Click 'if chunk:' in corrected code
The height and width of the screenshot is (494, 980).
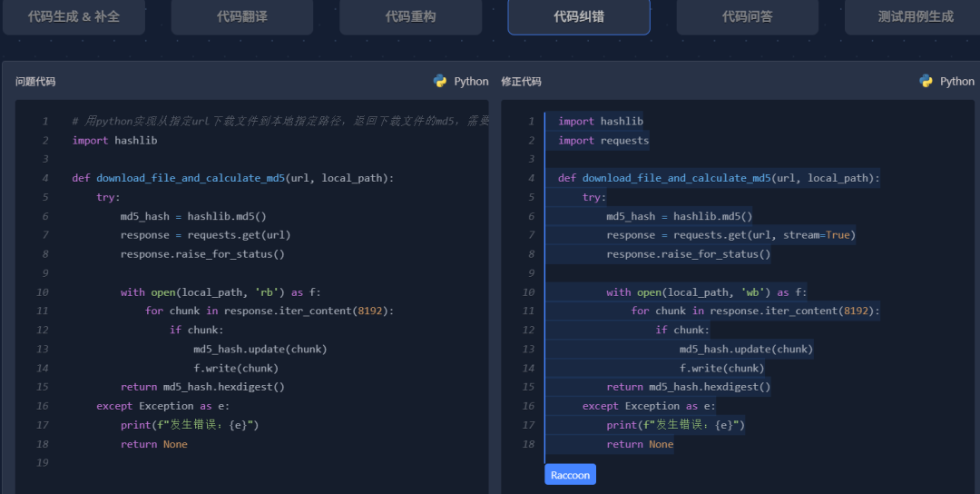[x=682, y=331]
